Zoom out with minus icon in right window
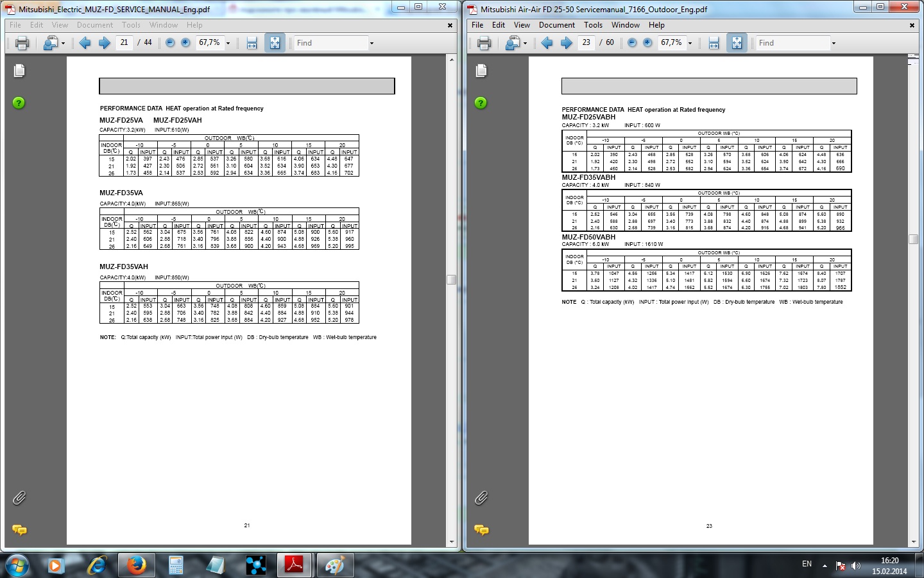The height and width of the screenshot is (578, 924). (632, 43)
